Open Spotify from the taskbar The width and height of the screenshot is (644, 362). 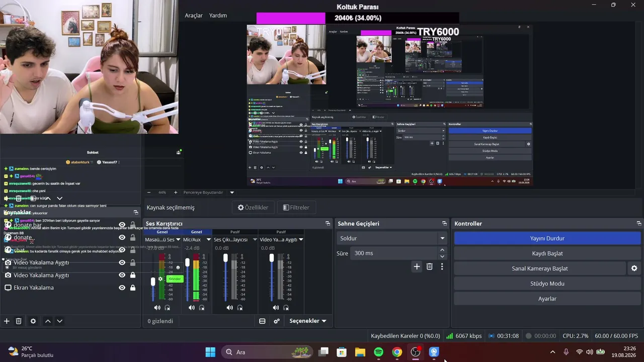[x=379, y=352]
